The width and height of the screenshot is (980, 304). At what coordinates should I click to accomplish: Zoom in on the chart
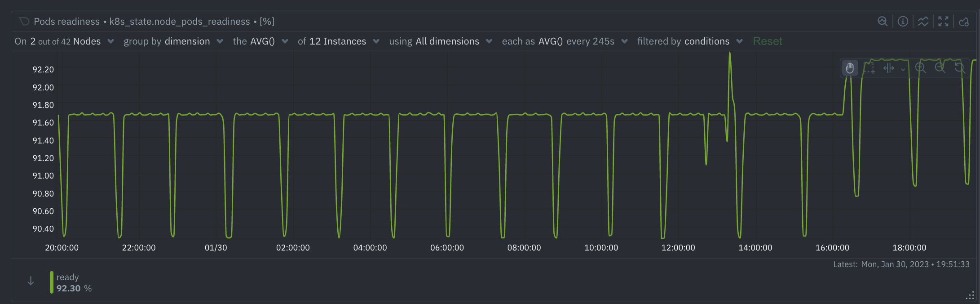click(921, 68)
